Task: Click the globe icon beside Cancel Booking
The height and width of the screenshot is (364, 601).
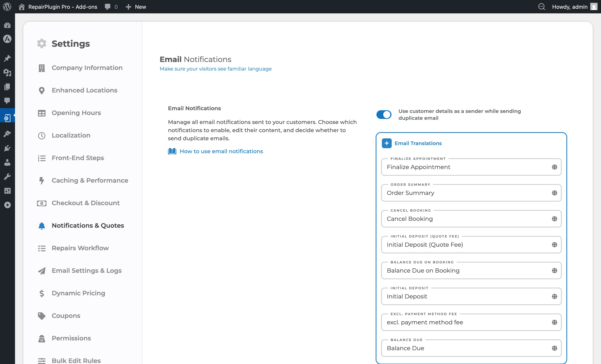Action: point(555,219)
